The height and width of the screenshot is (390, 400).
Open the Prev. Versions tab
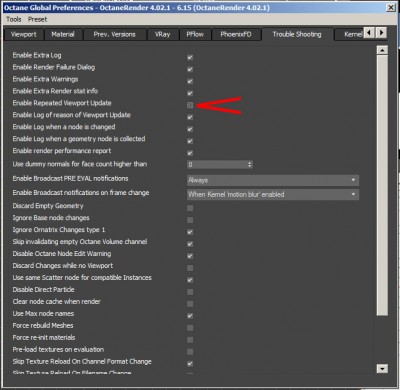tap(115, 34)
